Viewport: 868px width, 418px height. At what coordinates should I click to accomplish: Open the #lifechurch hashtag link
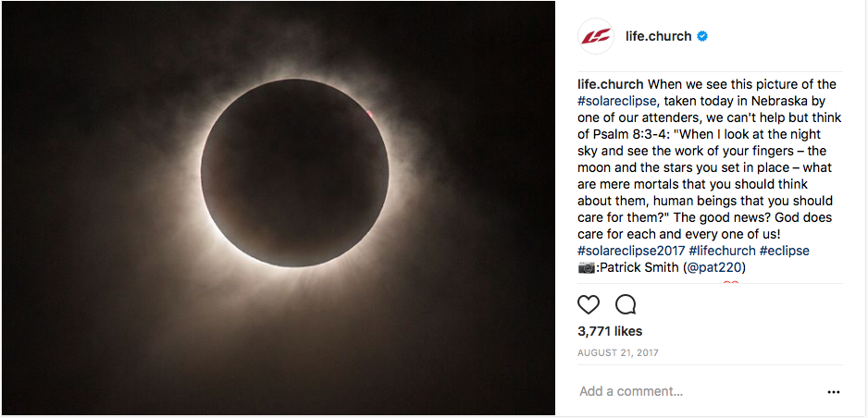(722, 251)
